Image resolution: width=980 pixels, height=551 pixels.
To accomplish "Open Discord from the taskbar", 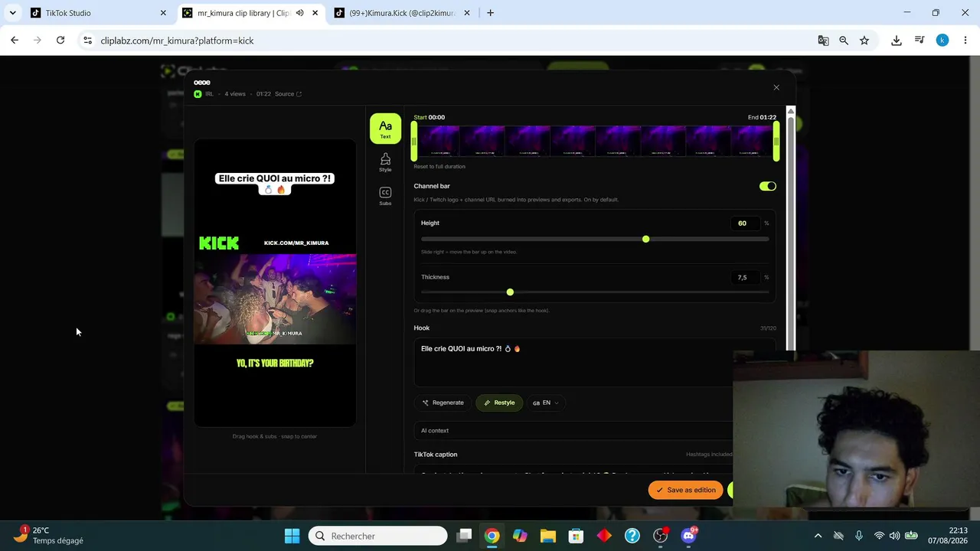I will [688, 536].
